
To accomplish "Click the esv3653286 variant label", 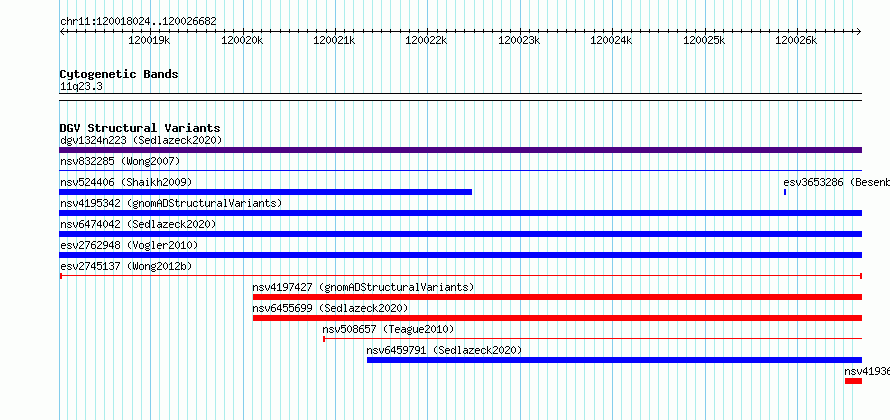I will coord(836,182).
